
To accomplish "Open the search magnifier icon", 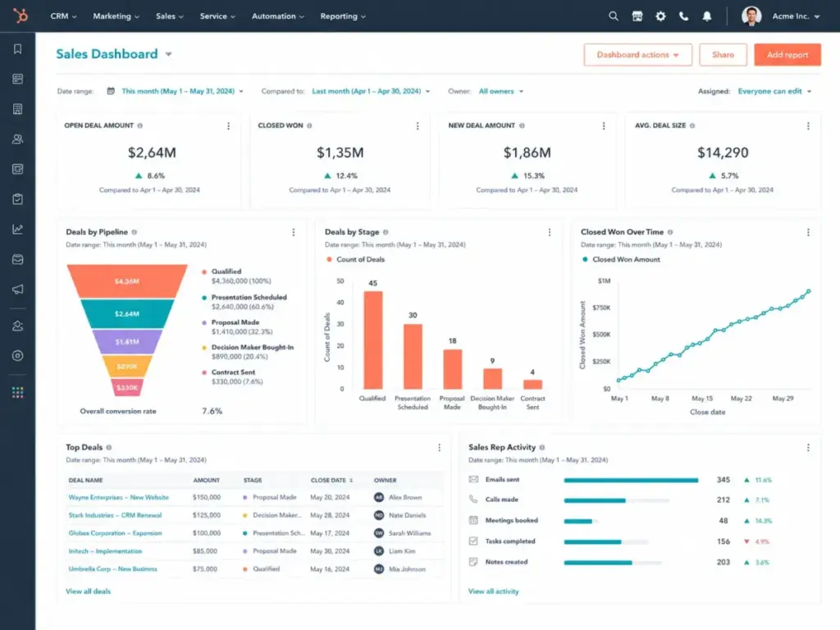I will coord(614,16).
